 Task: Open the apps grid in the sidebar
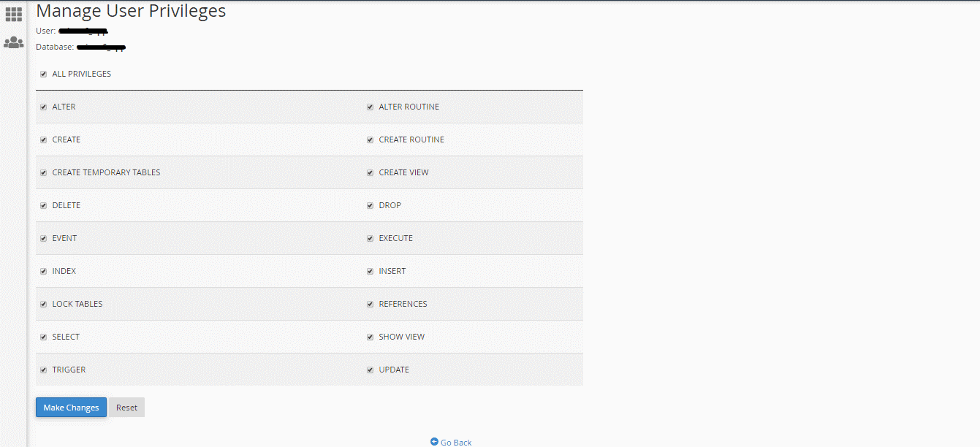click(x=13, y=13)
